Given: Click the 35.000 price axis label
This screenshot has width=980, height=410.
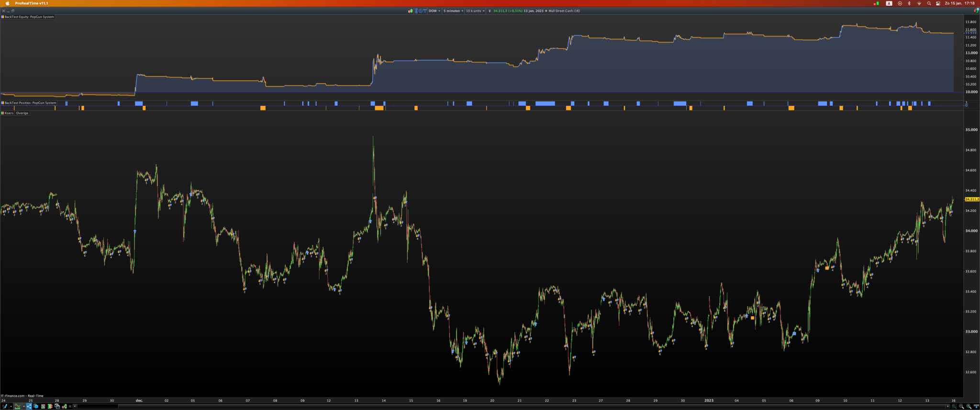Looking at the screenshot, I should pos(971,130).
